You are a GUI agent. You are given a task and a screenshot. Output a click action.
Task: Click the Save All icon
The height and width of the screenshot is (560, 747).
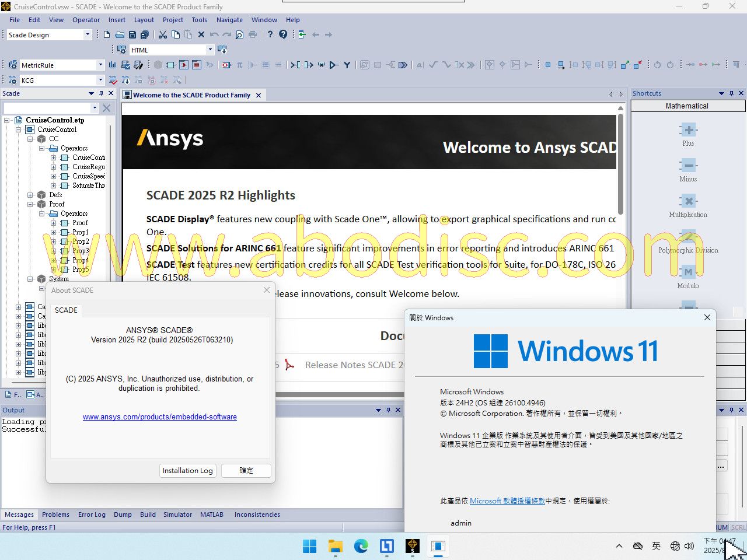click(x=145, y=35)
